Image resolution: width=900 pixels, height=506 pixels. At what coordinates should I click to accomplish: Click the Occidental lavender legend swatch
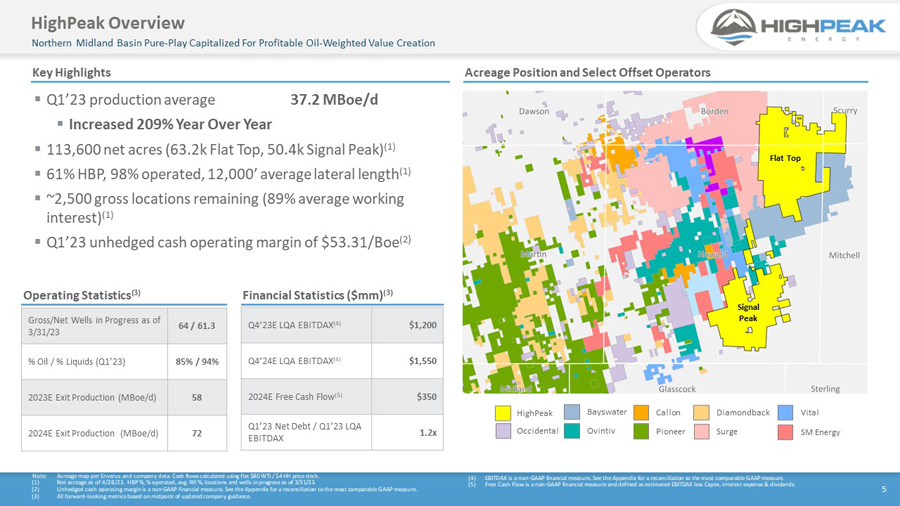[503, 431]
